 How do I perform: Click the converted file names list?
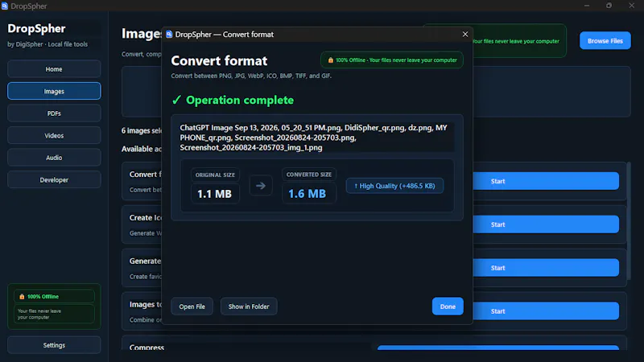pos(316,138)
